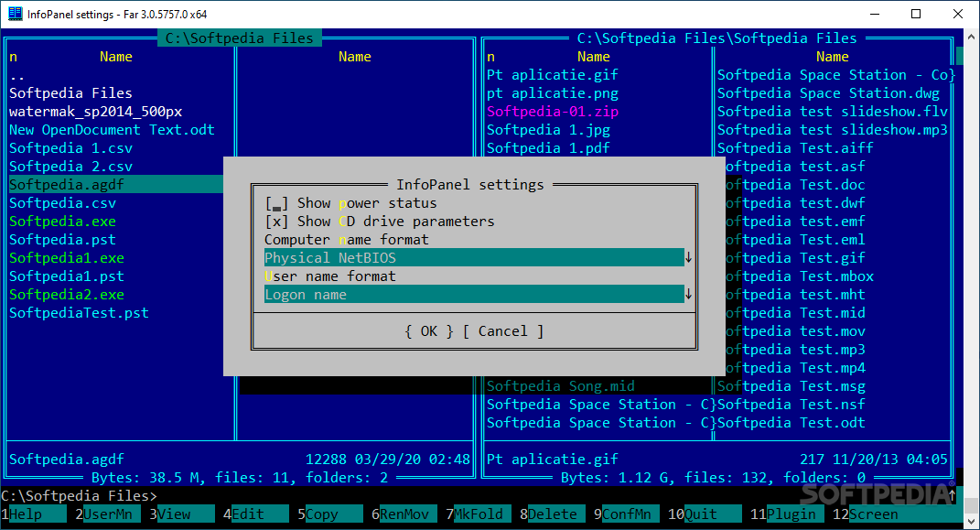
Task: Select 'Softpedia1.exe' in left panel
Action: [x=66, y=257]
